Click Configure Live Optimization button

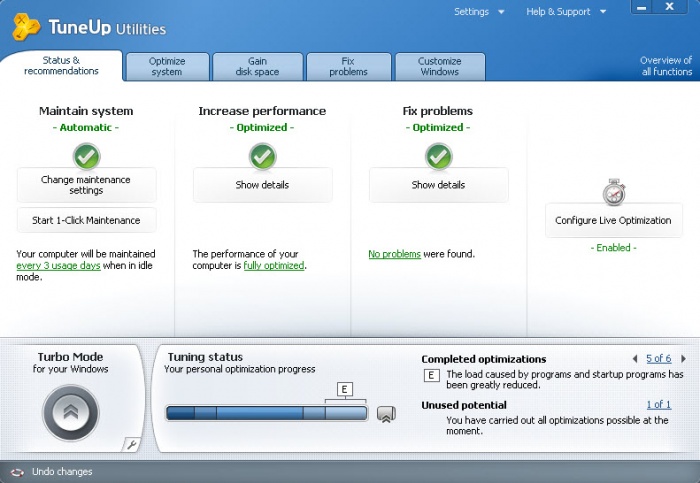614,220
